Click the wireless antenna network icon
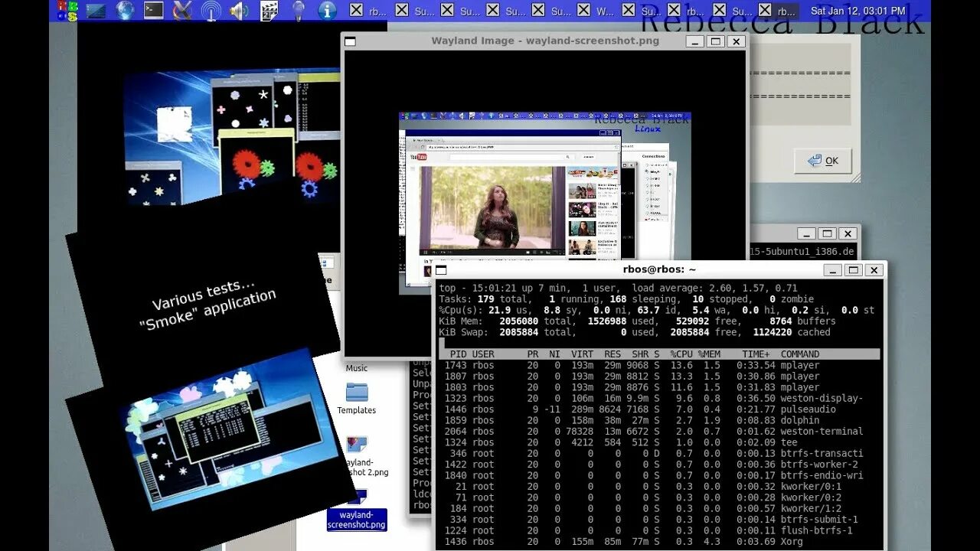This screenshot has width=980, height=551. [211, 11]
